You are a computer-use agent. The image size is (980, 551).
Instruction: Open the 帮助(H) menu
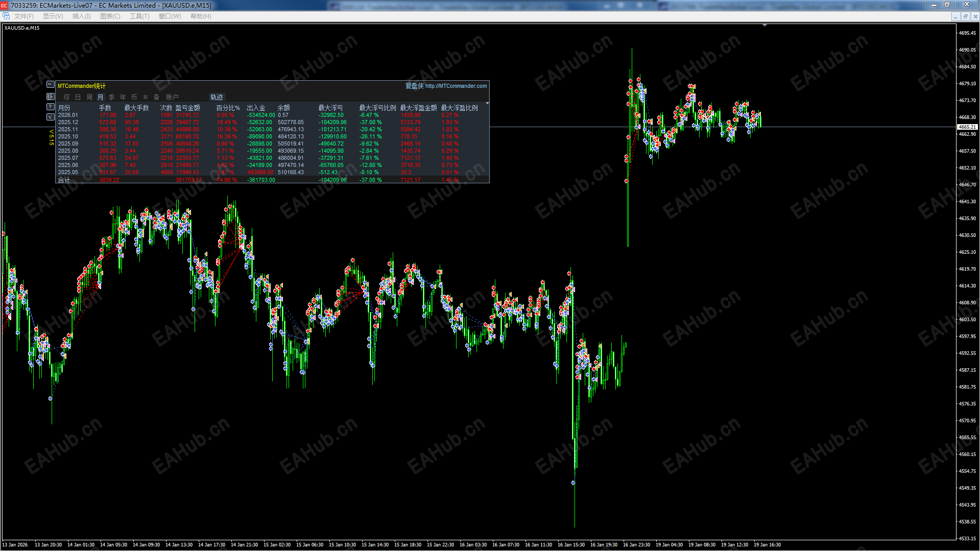(x=201, y=16)
